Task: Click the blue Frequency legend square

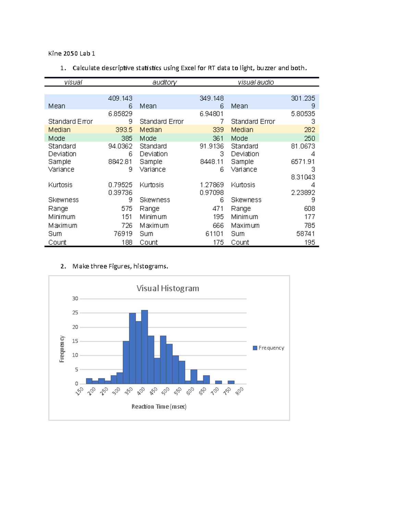Action: point(255,348)
